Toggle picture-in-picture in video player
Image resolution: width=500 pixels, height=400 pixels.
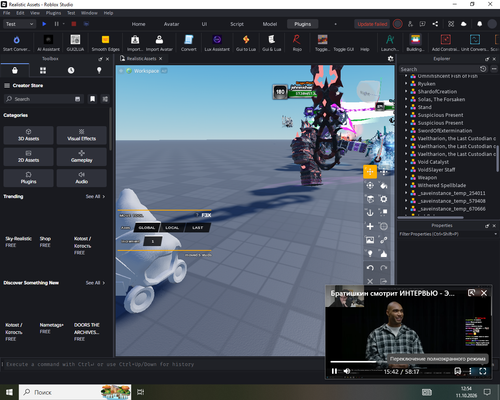pos(471,293)
